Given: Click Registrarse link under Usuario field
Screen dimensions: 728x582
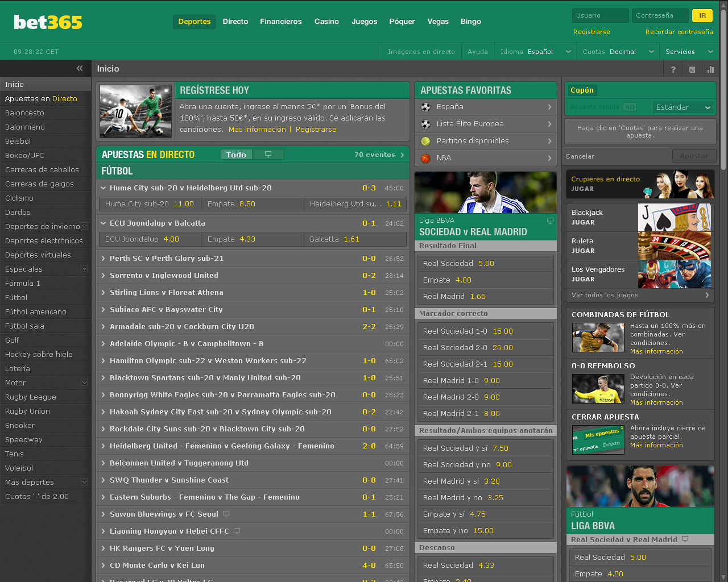Looking at the screenshot, I should click(x=591, y=32).
